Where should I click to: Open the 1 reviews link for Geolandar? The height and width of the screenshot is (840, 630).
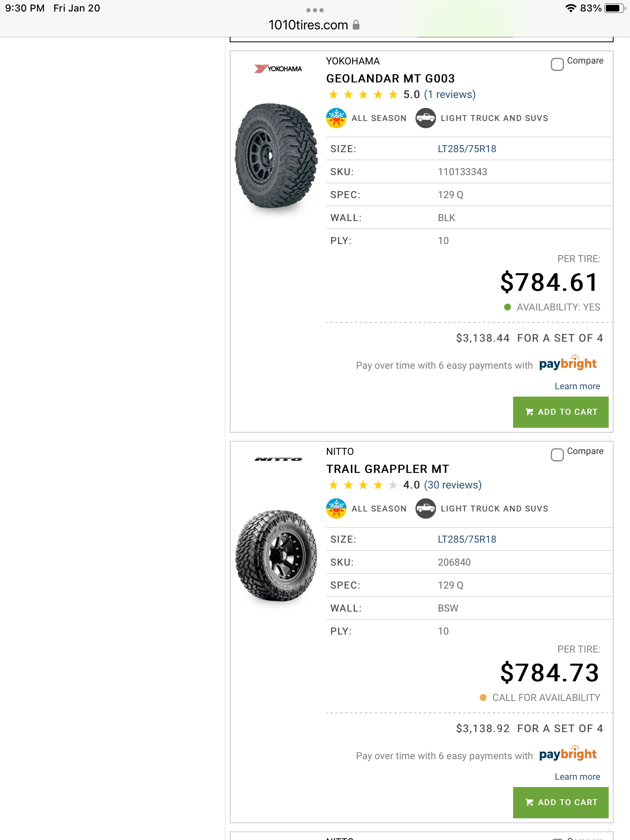point(450,95)
